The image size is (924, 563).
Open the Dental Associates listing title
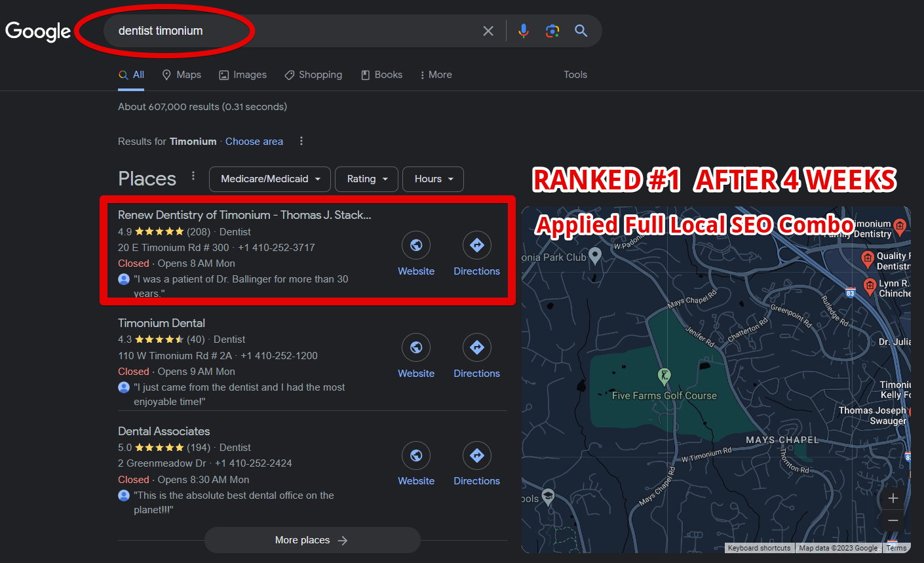[164, 431]
